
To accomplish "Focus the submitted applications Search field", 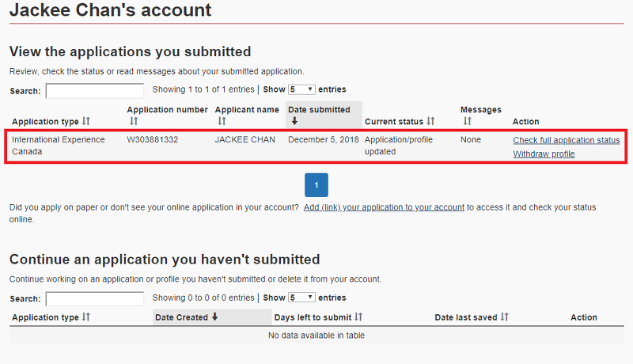I will [x=95, y=91].
